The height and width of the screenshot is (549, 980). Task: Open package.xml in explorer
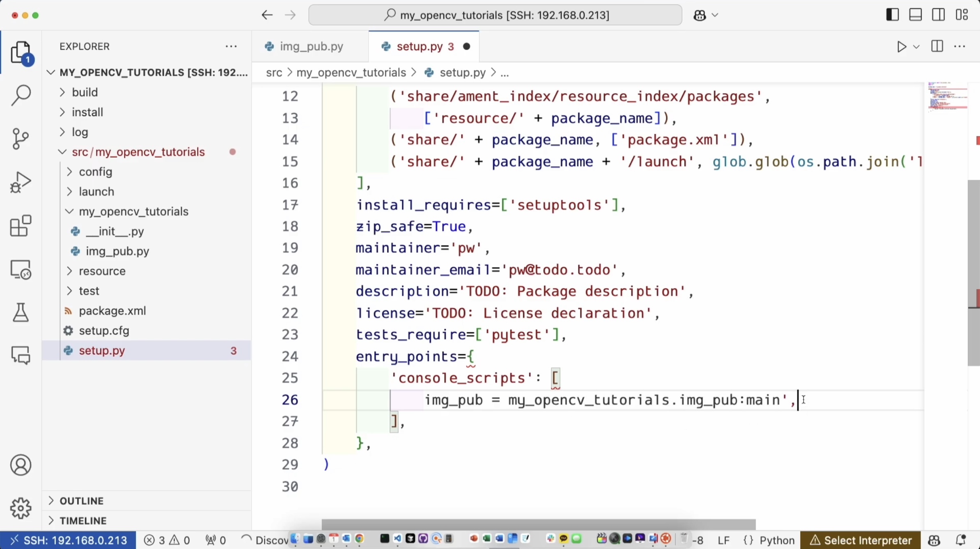click(x=112, y=311)
